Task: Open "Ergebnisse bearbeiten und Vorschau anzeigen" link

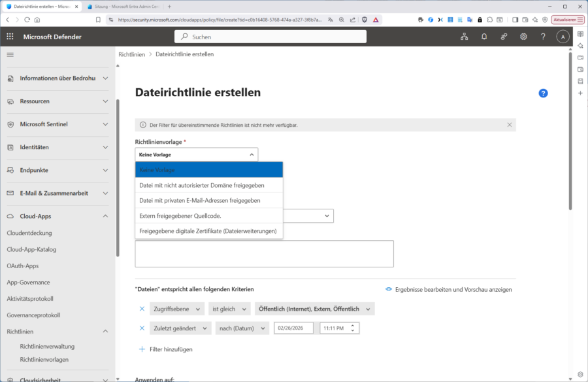Action: pyautogui.click(x=455, y=289)
